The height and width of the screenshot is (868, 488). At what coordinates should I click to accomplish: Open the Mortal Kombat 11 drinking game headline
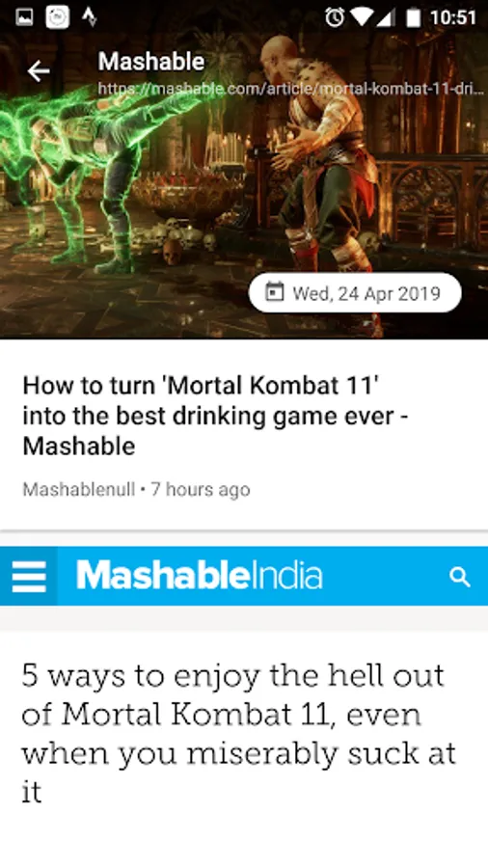click(215, 415)
